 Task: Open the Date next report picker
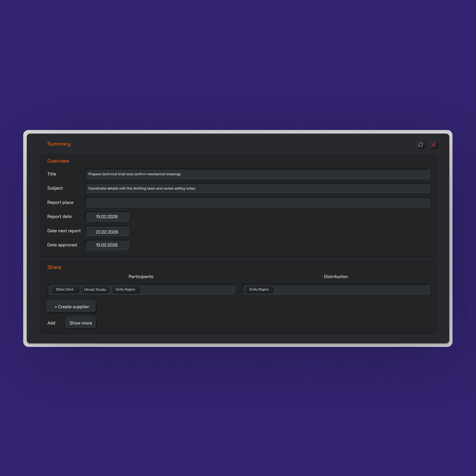tap(107, 231)
